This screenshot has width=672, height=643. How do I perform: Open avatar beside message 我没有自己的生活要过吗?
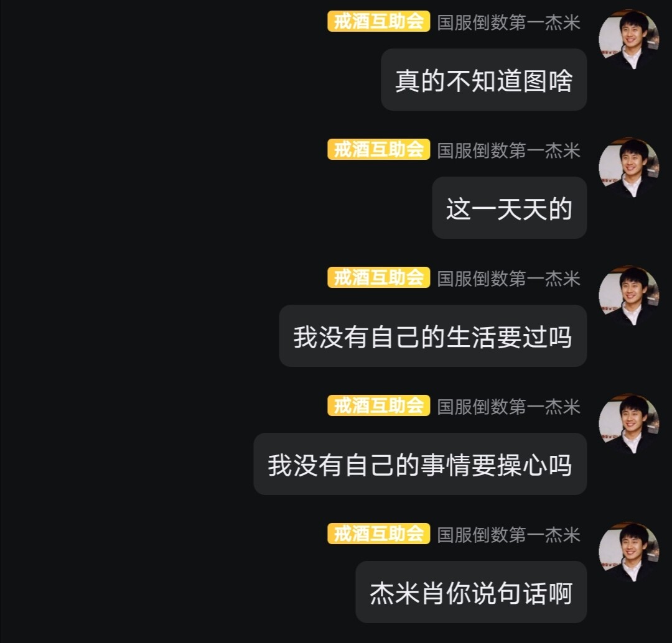(628, 295)
